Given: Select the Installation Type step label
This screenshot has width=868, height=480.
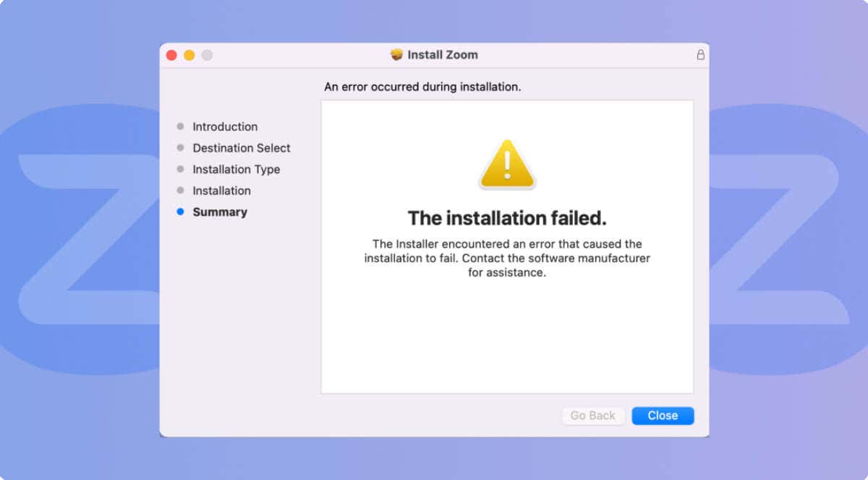Looking at the screenshot, I should tap(236, 169).
